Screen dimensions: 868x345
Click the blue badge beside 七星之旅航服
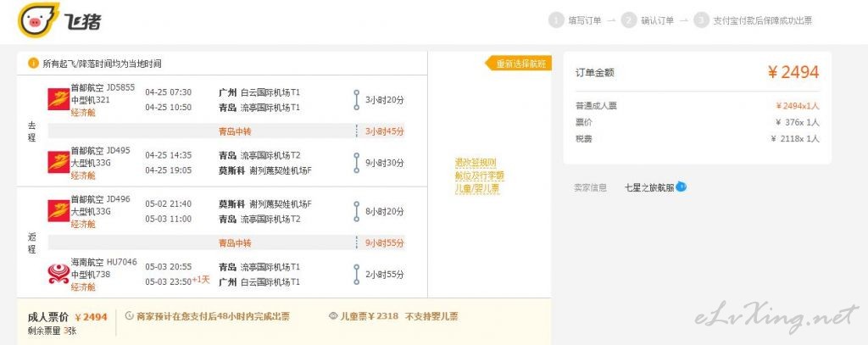tap(681, 187)
